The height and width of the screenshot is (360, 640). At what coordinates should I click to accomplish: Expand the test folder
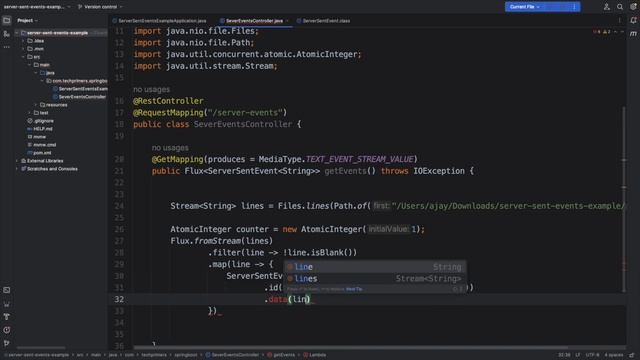tap(29, 113)
